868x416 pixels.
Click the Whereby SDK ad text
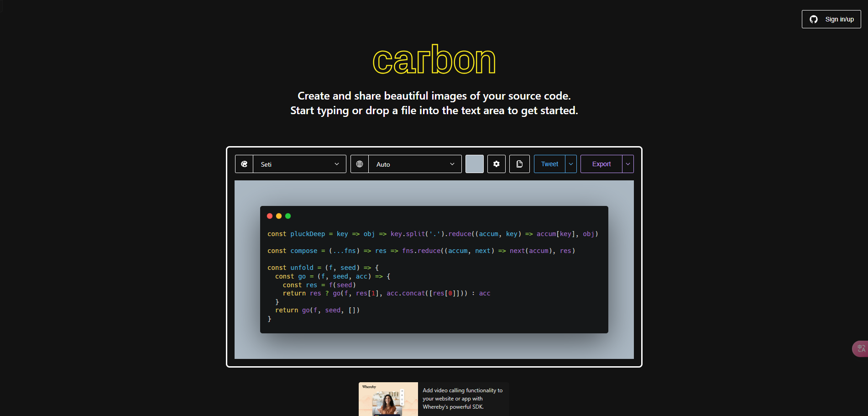point(463,399)
